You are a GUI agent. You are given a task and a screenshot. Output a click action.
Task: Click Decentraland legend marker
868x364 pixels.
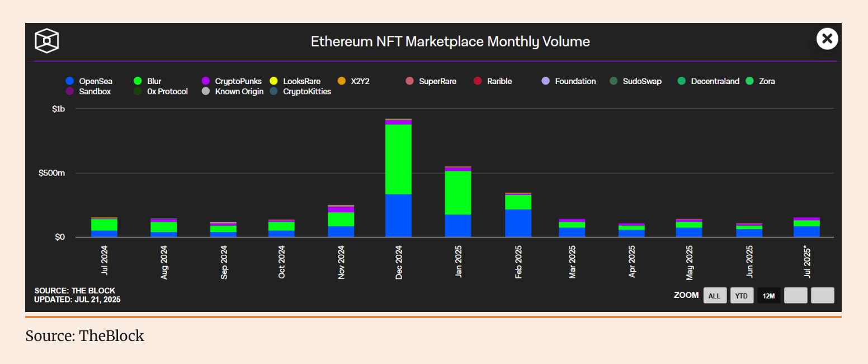click(681, 81)
